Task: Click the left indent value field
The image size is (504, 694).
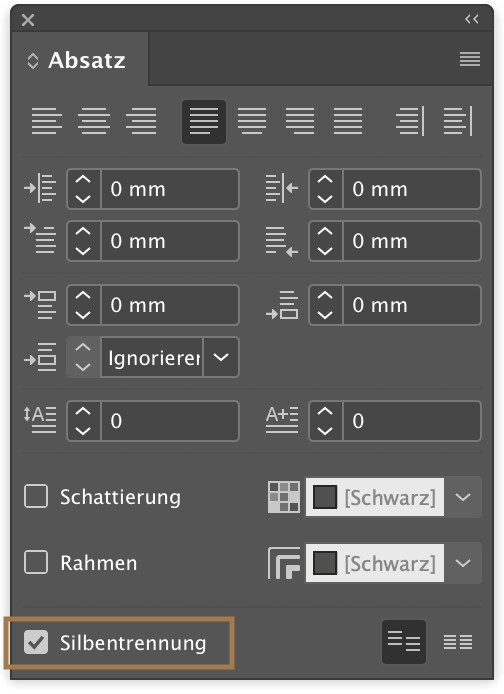Action: [170, 189]
